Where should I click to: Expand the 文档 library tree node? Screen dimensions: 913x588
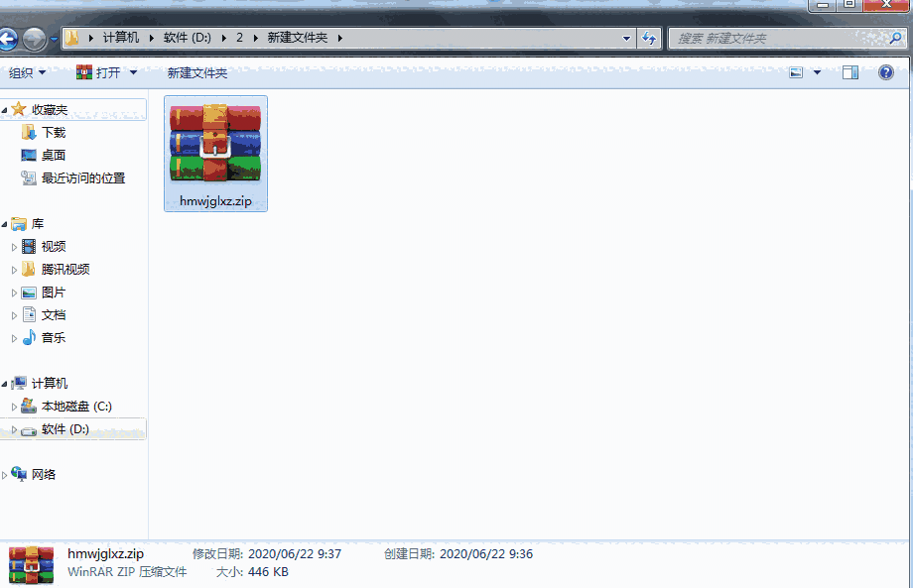click(14, 314)
